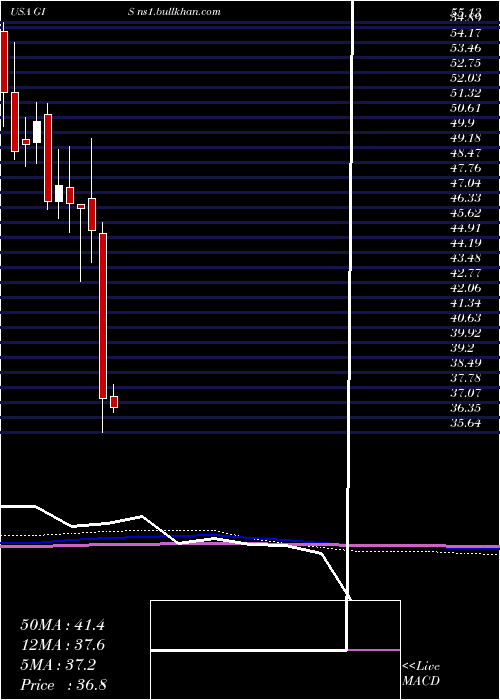
Task: Click the first red candlestick at chart top
Action: click(4, 62)
